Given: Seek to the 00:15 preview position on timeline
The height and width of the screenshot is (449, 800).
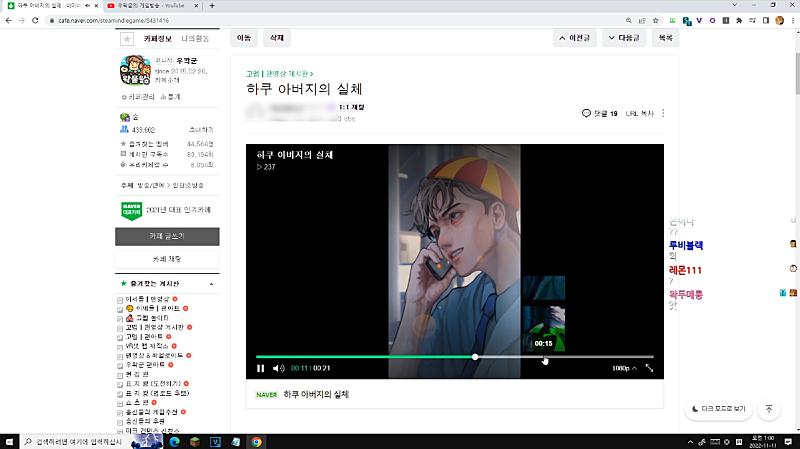Looking at the screenshot, I should [544, 357].
